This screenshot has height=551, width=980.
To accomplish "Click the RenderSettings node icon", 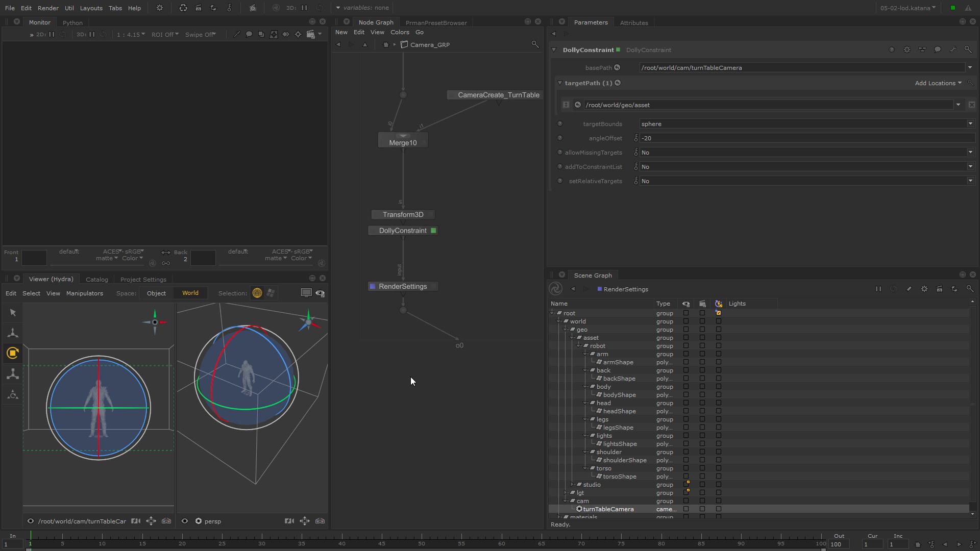I will click(x=372, y=286).
